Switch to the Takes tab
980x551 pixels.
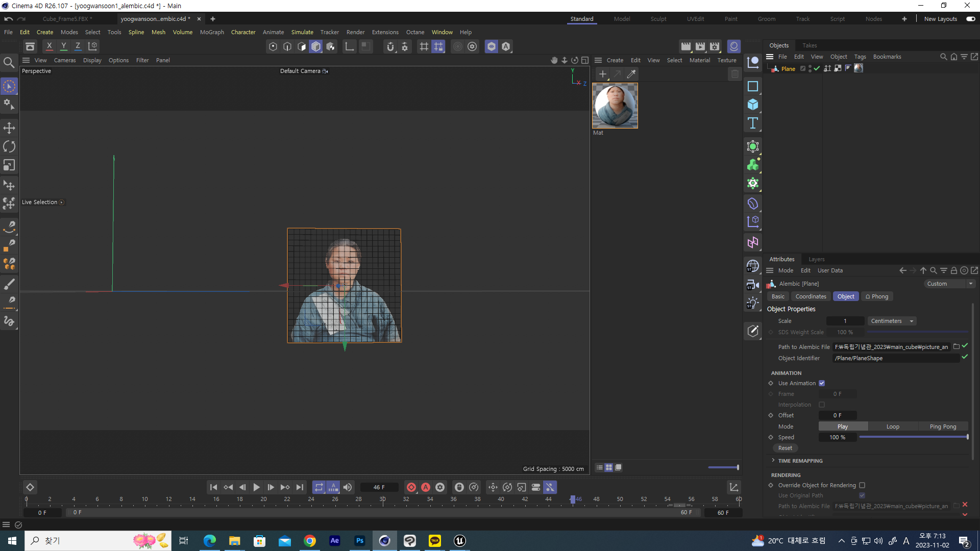810,45
